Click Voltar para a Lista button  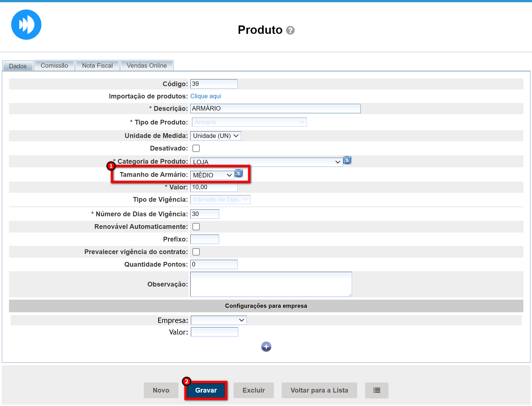319,390
